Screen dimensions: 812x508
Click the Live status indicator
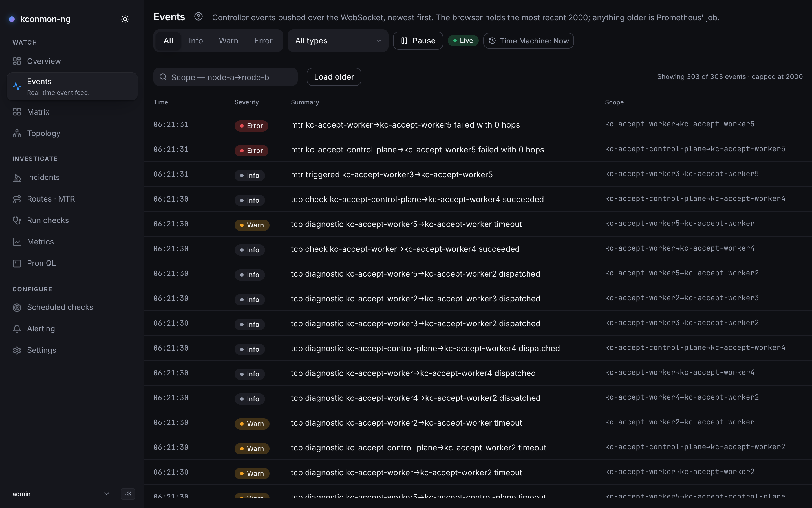pos(463,41)
